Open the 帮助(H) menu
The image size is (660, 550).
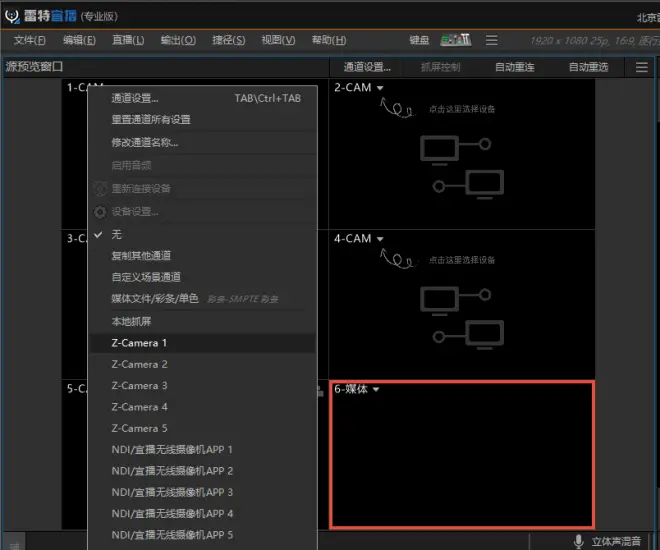point(329,40)
